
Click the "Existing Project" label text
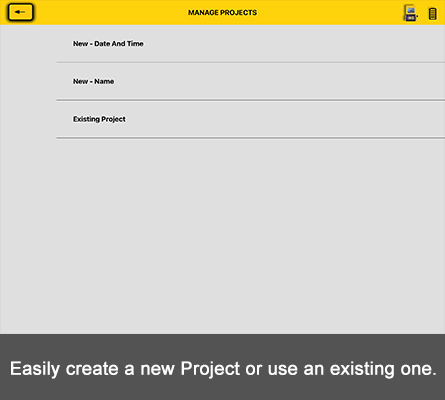[99, 119]
